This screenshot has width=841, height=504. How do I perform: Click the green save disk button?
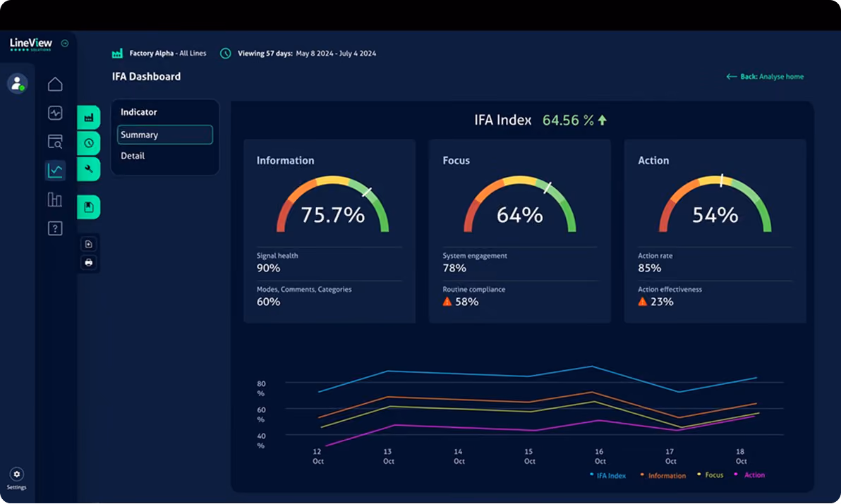click(88, 207)
